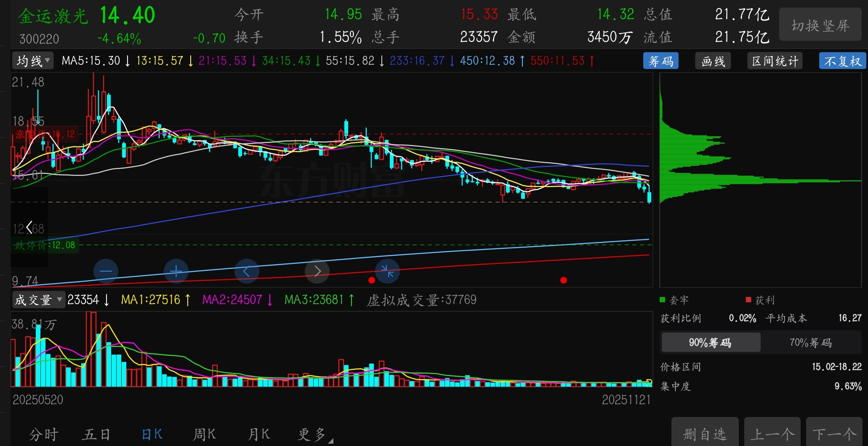Tap the first red dot event marker
Screen dimensions: 868x446
click(371, 280)
